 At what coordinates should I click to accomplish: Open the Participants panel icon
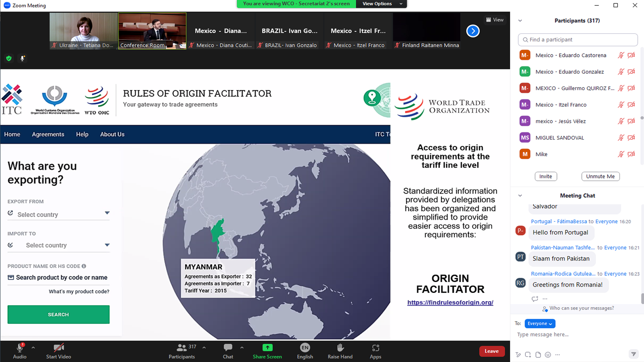click(181, 348)
